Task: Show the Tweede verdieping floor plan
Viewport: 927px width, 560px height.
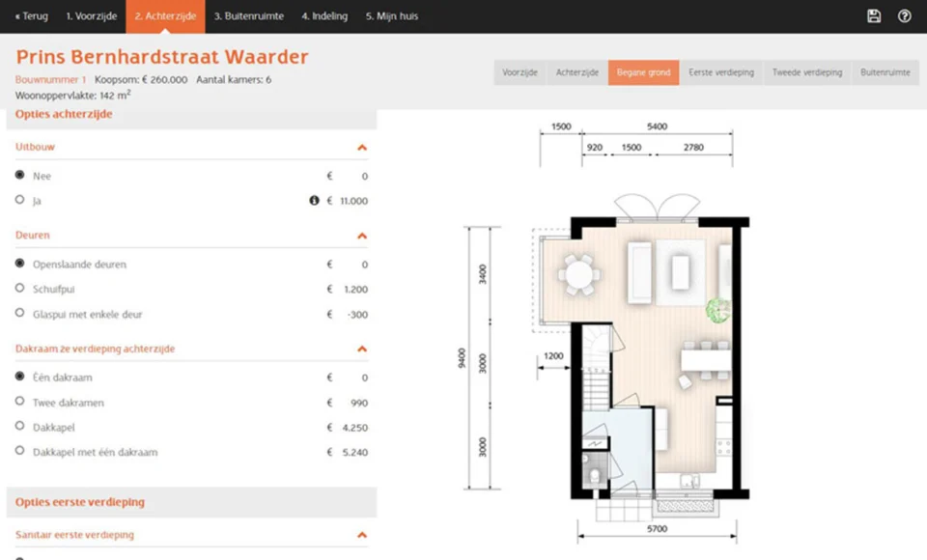Action: (807, 72)
